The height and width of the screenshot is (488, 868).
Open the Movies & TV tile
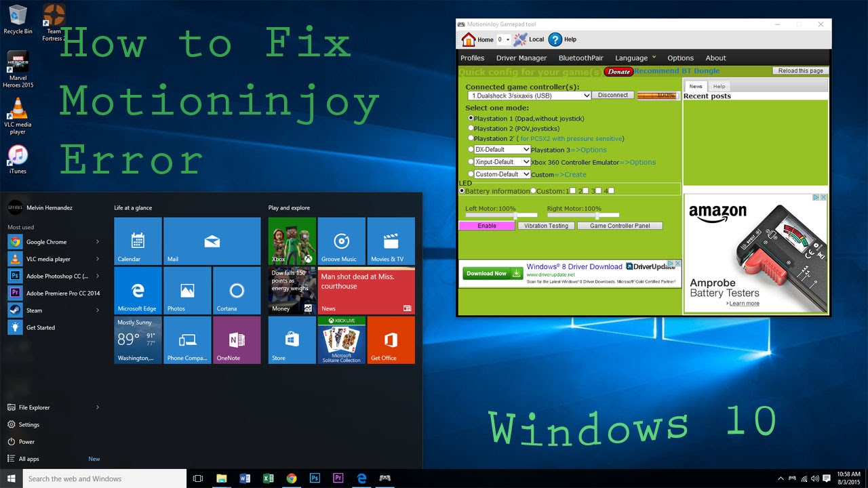click(391, 241)
